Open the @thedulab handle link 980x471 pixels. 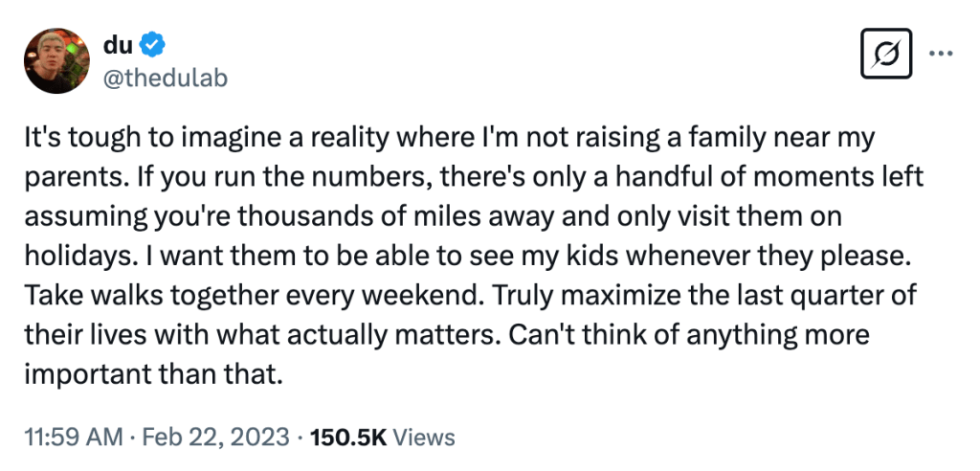(x=165, y=77)
